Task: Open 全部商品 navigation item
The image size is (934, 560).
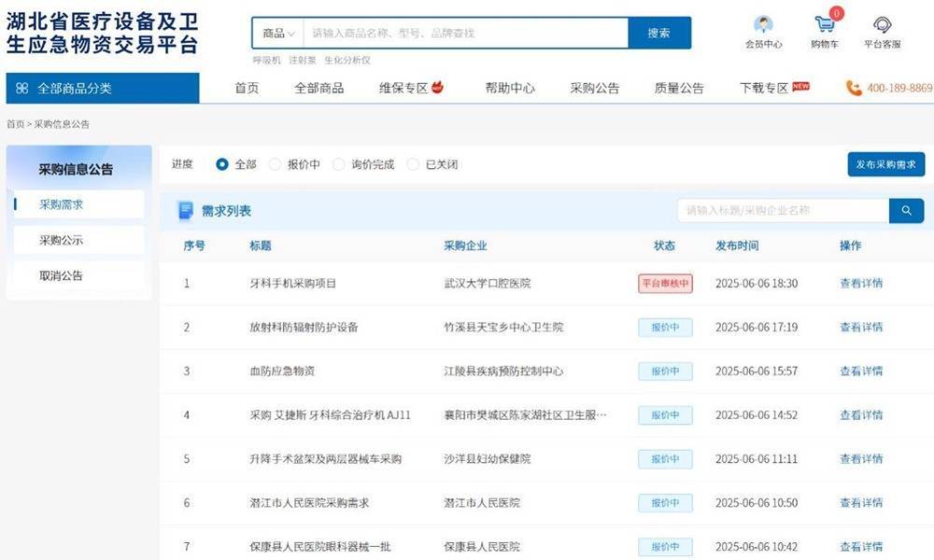Action: [x=318, y=88]
